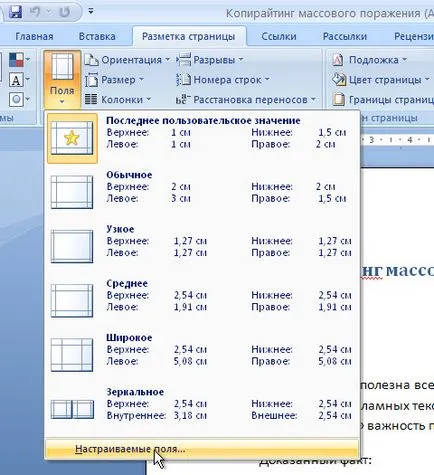This screenshot has height=475, width=434.
Task: Click the Save floppy disk icon
Action: click(15, 12)
